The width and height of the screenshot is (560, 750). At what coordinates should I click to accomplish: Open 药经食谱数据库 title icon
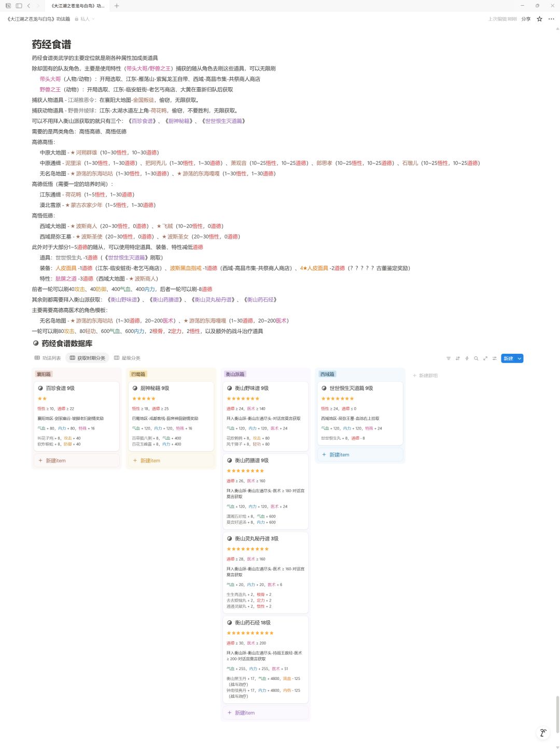[x=36, y=343]
